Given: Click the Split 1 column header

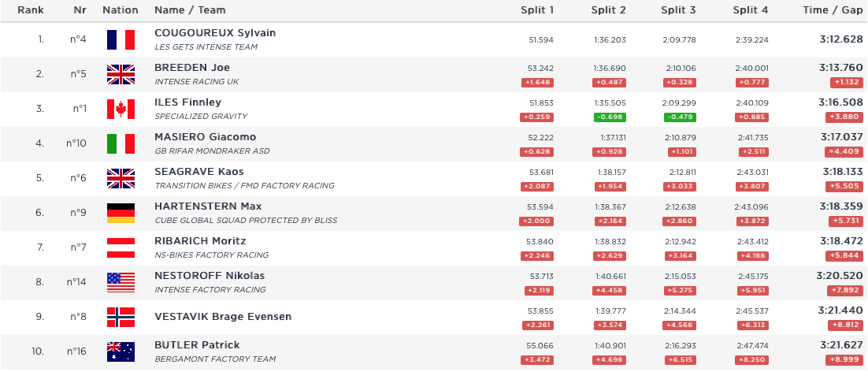Looking at the screenshot, I should 537,10.
